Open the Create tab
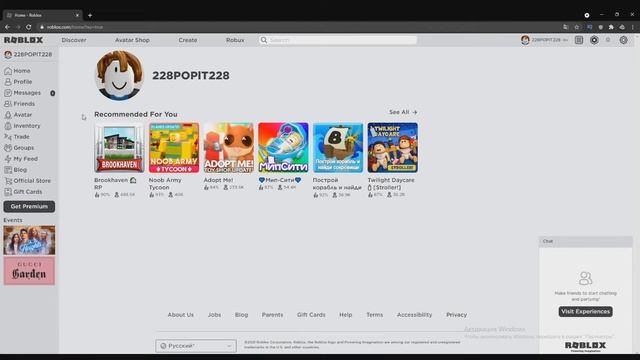The height and width of the screenshot is (360, 640). (x=188, y=40)
